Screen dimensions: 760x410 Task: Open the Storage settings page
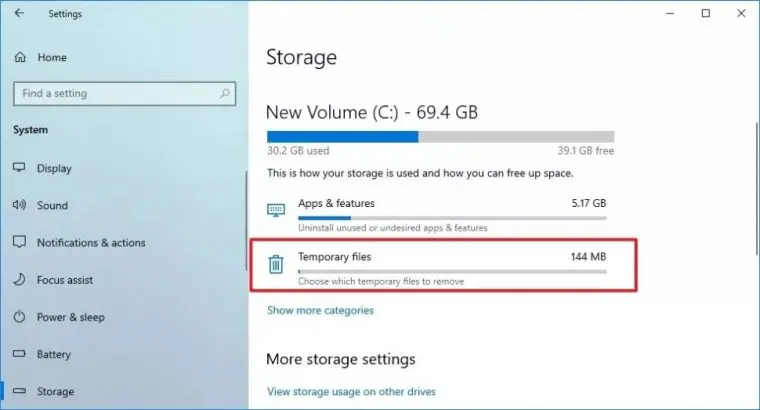click(x=54, y=392)
